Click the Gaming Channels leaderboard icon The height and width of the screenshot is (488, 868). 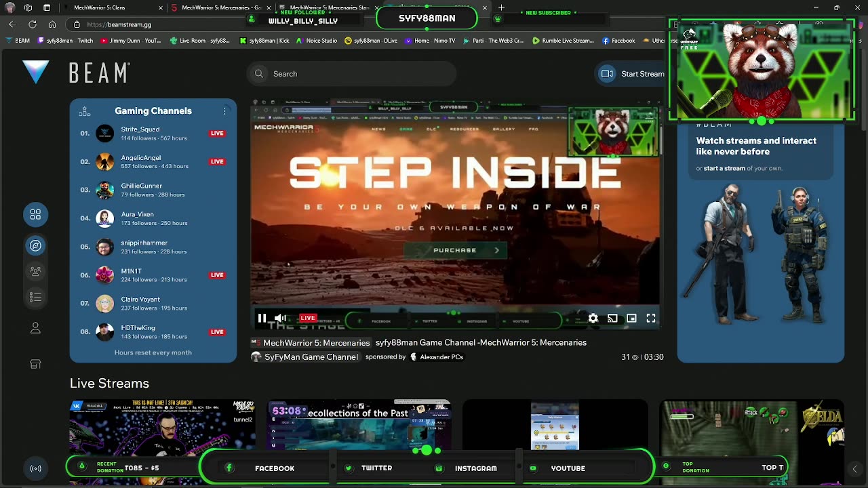[85, 111]
